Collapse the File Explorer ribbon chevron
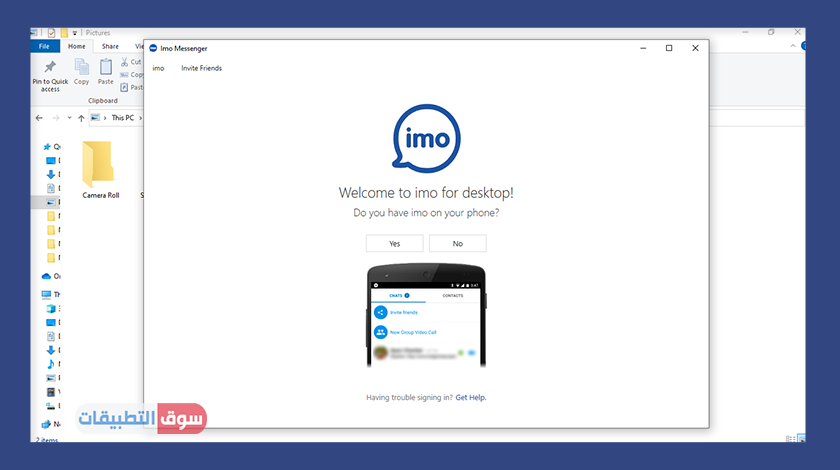 click(x=793, y=46)
